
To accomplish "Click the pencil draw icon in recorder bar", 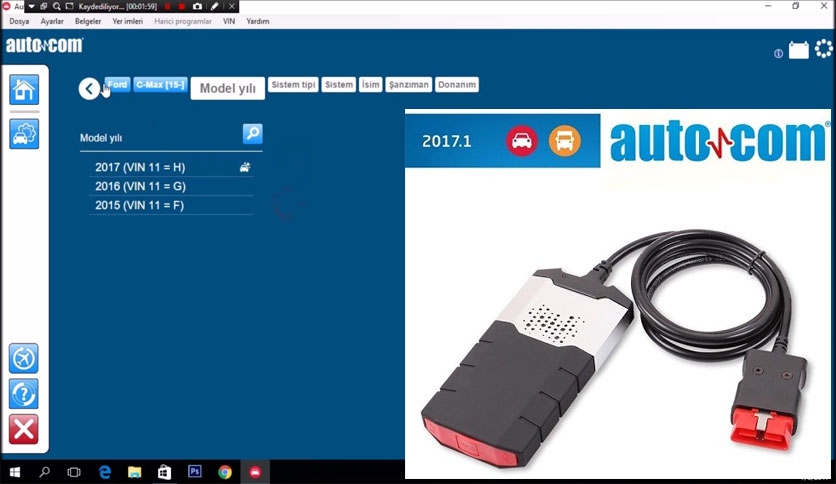I will [x=214, y=6].
